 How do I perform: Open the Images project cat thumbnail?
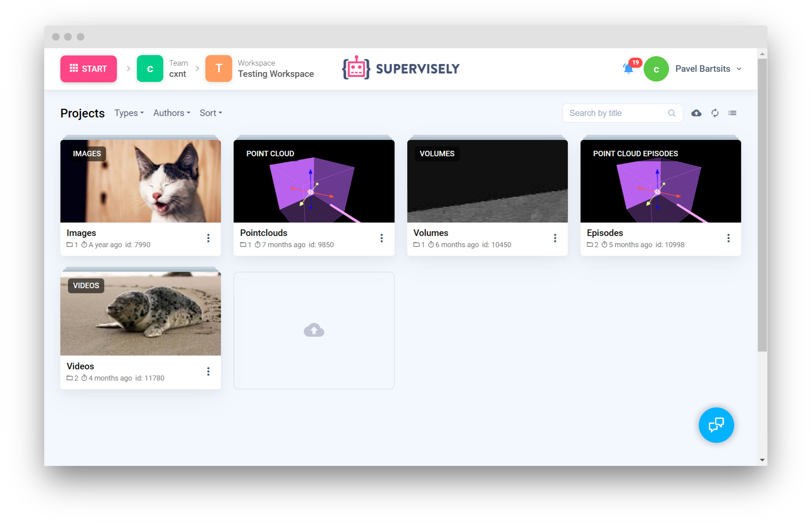pyautogui.click(x=141, y=181)
